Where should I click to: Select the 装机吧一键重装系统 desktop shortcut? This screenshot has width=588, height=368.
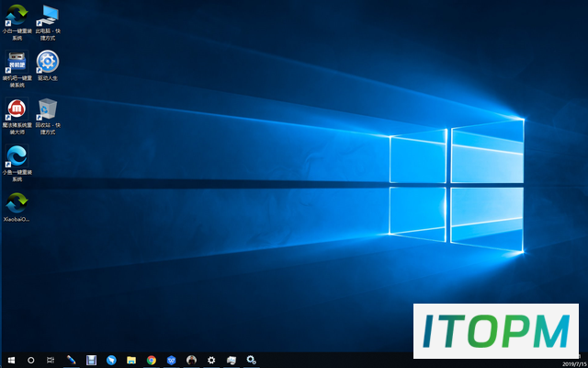point(17,69)
